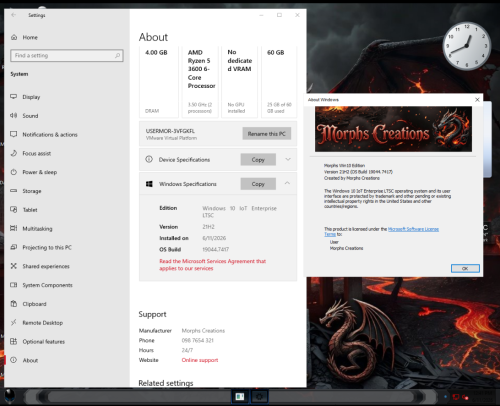The height and width of the screenshot is (406, 500).
Task: Open Storage settings
Action: pyautogui.click(x=32, y=191)
